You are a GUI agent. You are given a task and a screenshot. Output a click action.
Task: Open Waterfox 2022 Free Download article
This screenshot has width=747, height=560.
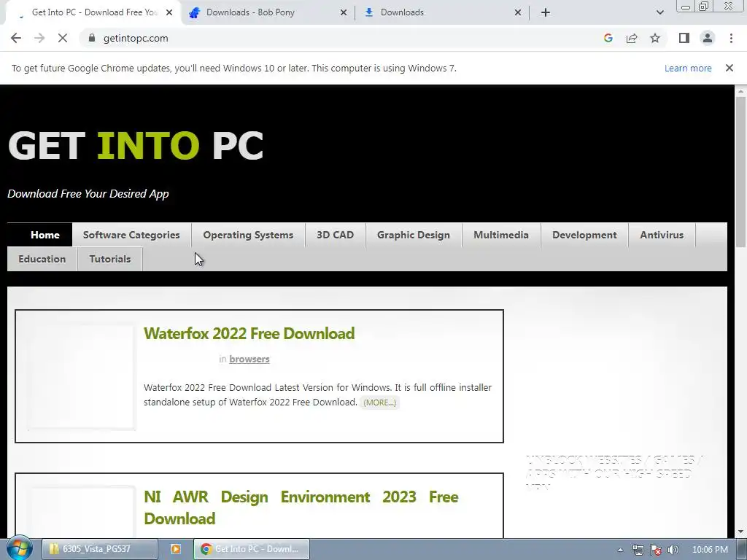(249, 333)
